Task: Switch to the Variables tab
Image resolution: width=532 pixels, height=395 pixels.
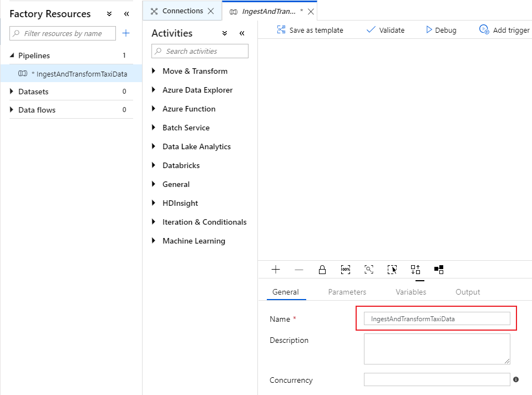Action: tap(411, 292)
